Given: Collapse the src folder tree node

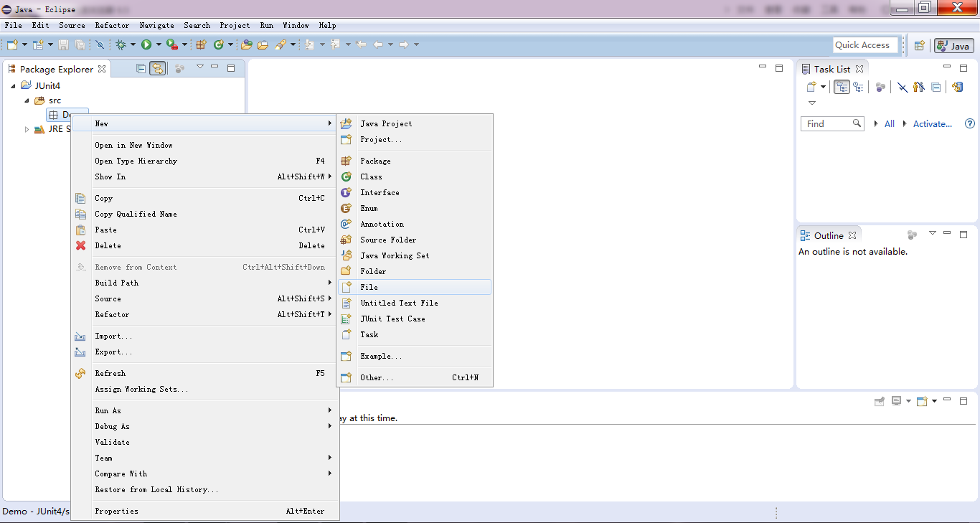Looking at the screenshot, I should (x=27, y=100).
